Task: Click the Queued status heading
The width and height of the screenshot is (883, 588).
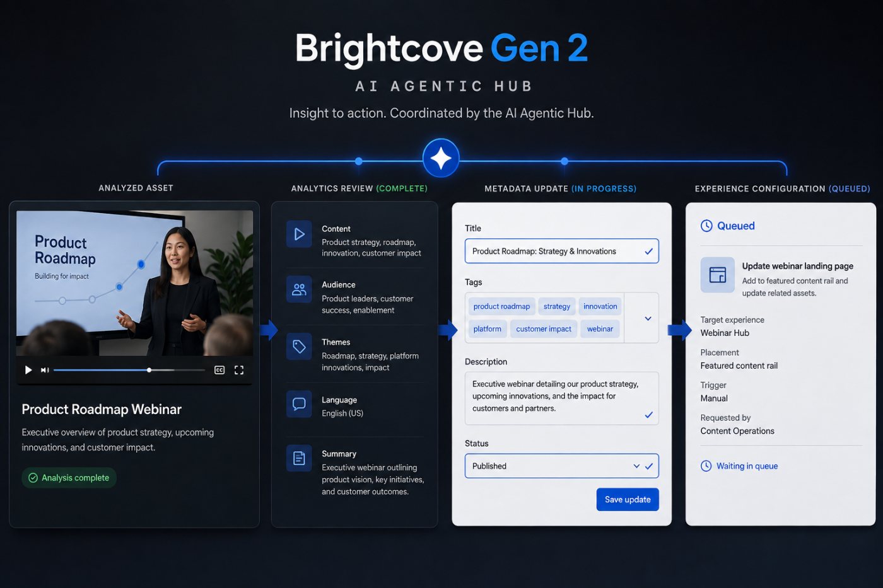Action: click(x=736, y=226)
